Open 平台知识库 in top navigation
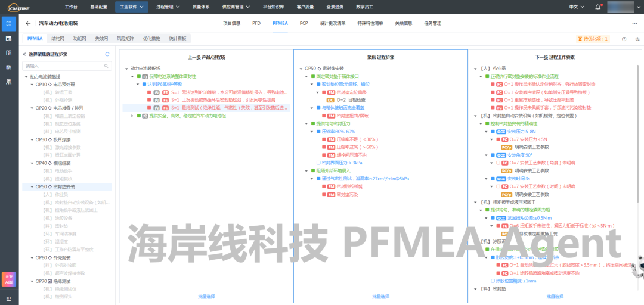 (x=273, y=7)
